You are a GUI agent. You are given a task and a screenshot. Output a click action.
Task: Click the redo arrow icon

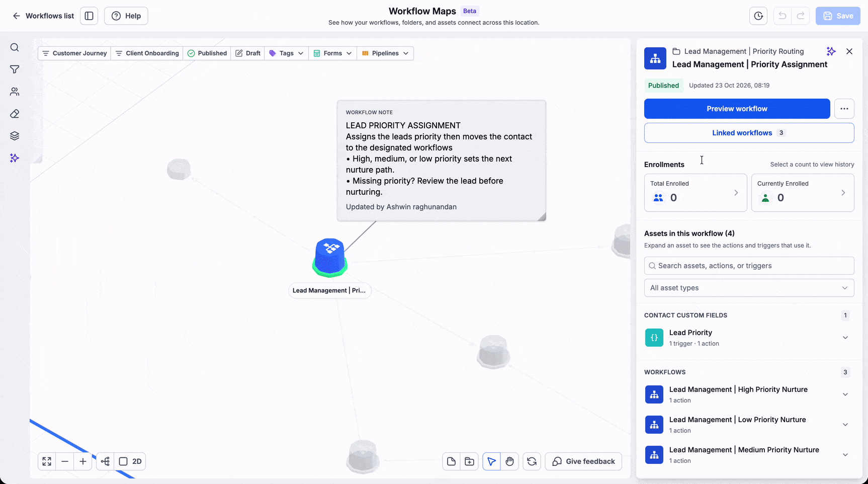coord(801,16)
